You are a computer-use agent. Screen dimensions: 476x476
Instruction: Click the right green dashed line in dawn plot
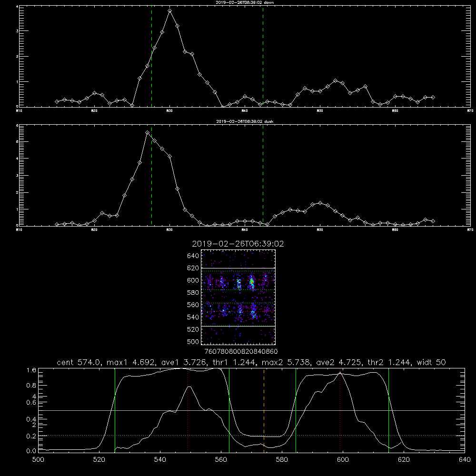[x=263, y=57]
